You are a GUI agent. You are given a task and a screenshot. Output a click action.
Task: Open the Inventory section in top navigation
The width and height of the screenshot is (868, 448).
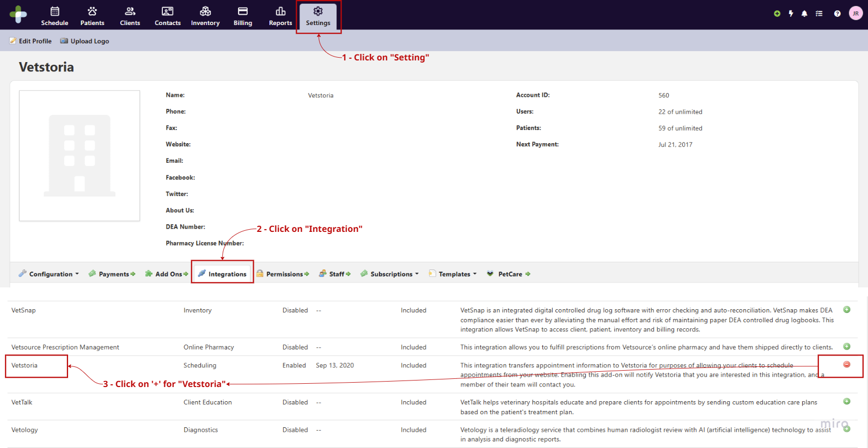coord(205,16)
